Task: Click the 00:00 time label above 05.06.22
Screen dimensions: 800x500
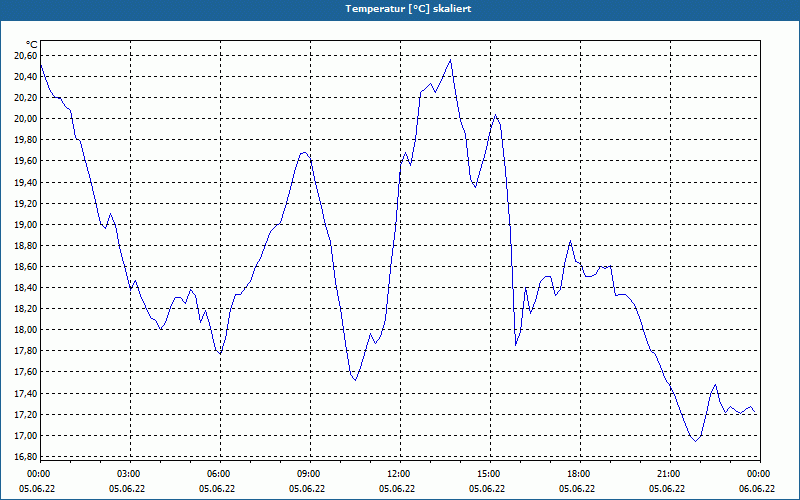Action: tap(37, 474)
